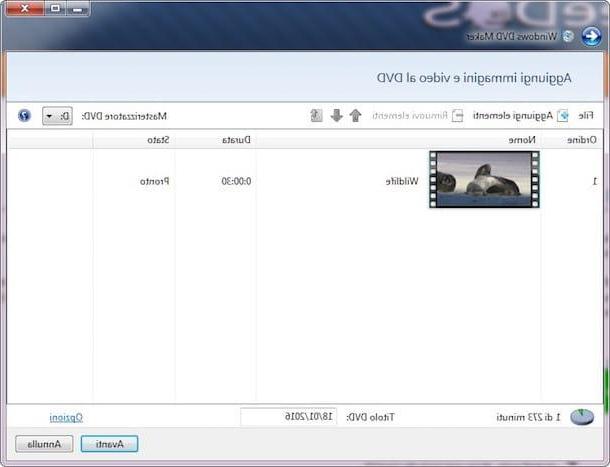Click the greyed Rimuovi elementi button
Viewport: 610px width, 467px height.
coord(417,116)
